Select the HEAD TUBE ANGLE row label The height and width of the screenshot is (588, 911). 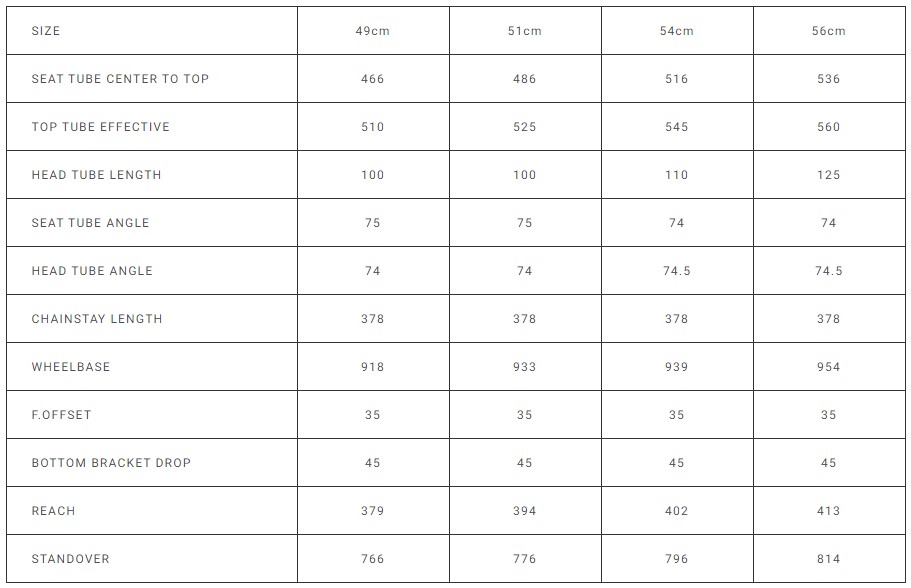coord(92,271)
